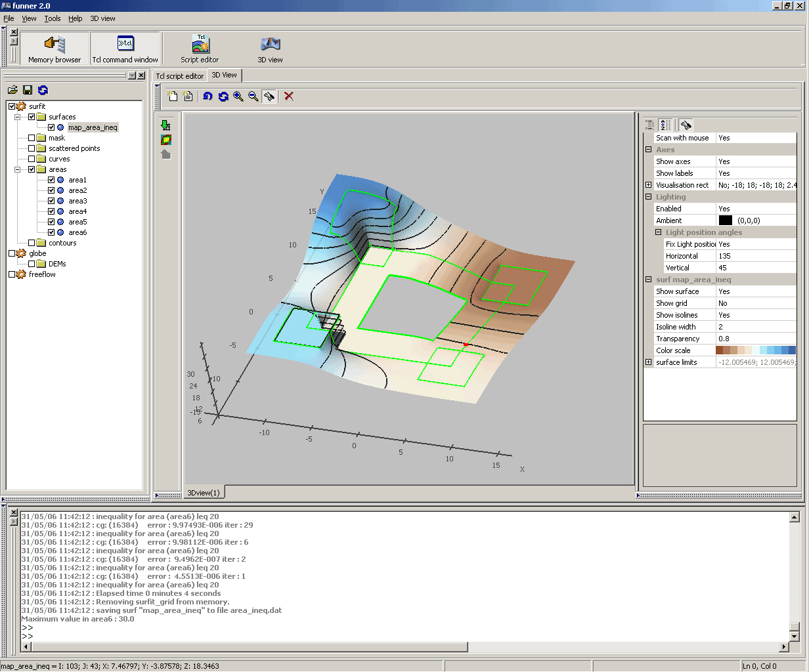
Task: Click the 3Dview(1) bottom tab
Action: (x=204, y=492)
